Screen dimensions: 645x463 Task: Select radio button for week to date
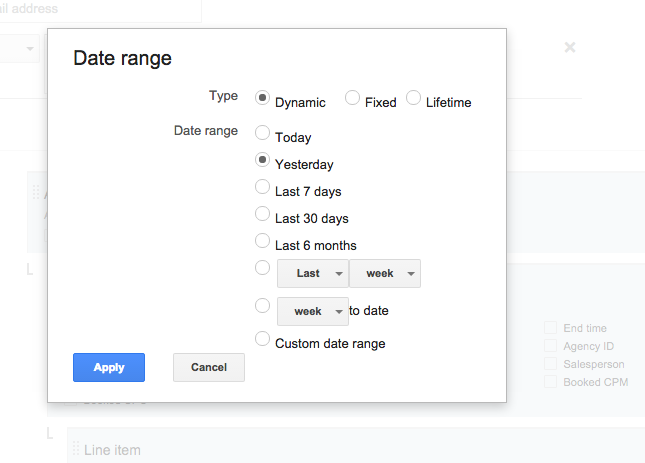262,306
